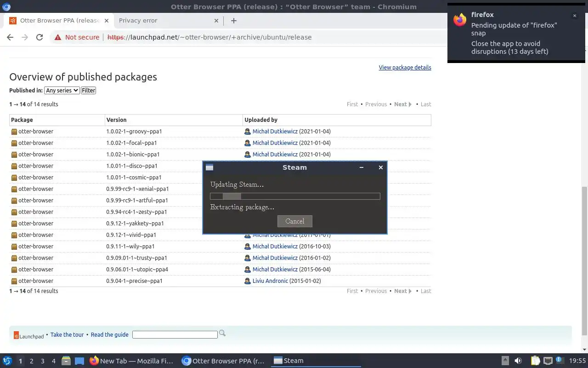This screenshot has width=588, height=368.
Task: Open Take the tour link
Action: click(x=67, y=334)
